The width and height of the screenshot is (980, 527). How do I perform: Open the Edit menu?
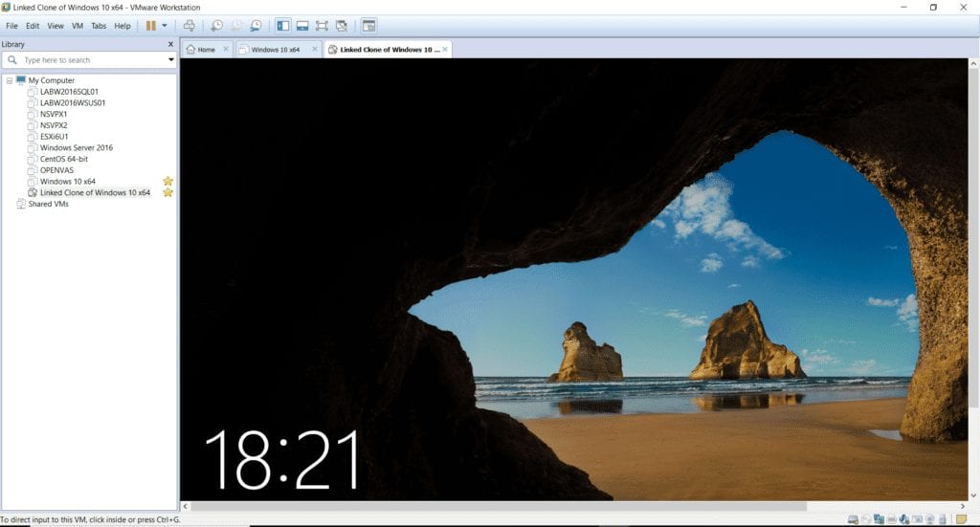click(33, 26)
